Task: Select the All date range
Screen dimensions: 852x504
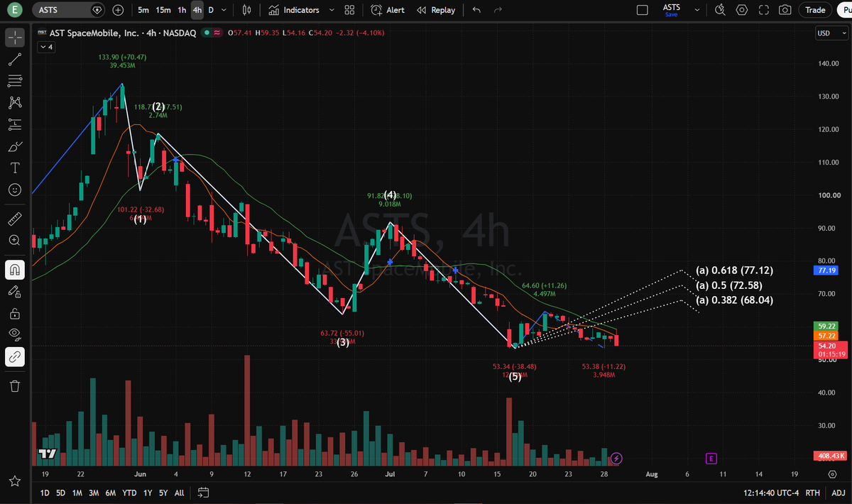Action: tap(179, 493)
